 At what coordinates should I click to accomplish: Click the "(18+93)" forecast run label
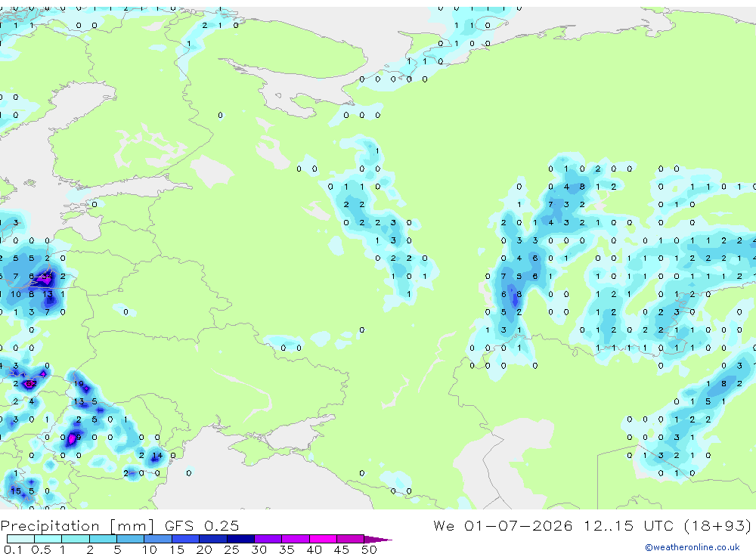718,525
